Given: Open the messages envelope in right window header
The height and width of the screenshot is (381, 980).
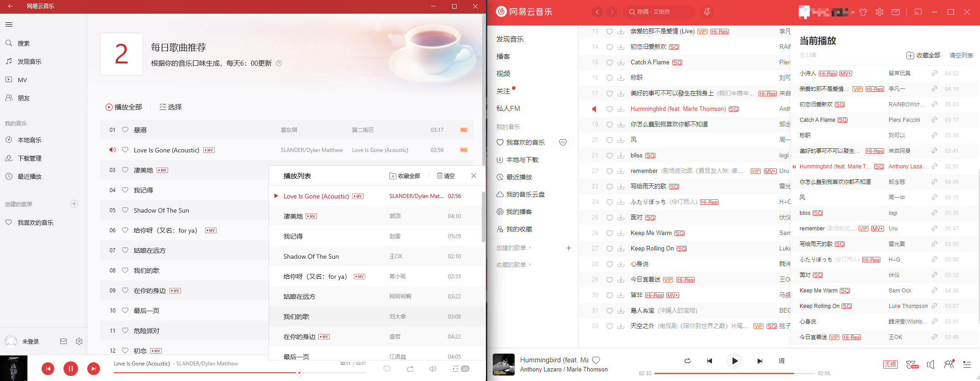Looking at the screenshot, I should pyautogui.click(x=896, y=12).
